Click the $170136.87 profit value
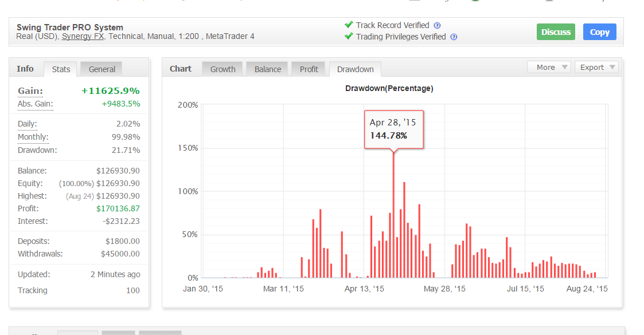Screen dimensions: 644x335 coord(118,208)
